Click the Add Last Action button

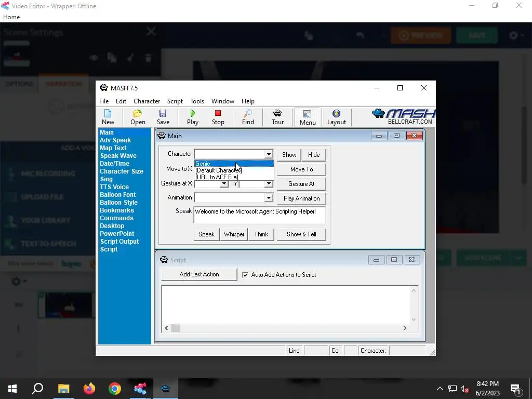199,274
